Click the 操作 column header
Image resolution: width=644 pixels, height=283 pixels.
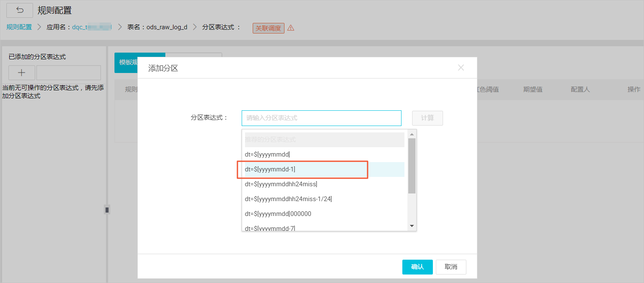pyautogui.click(x=634, y=90)
